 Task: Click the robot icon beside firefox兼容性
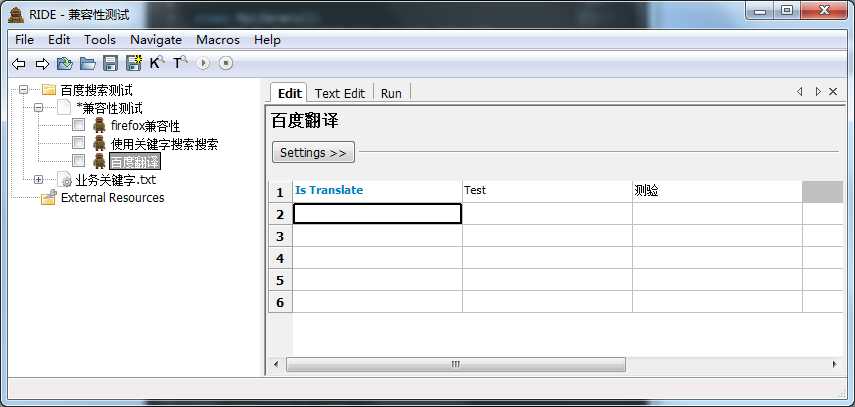pos(99,125)
